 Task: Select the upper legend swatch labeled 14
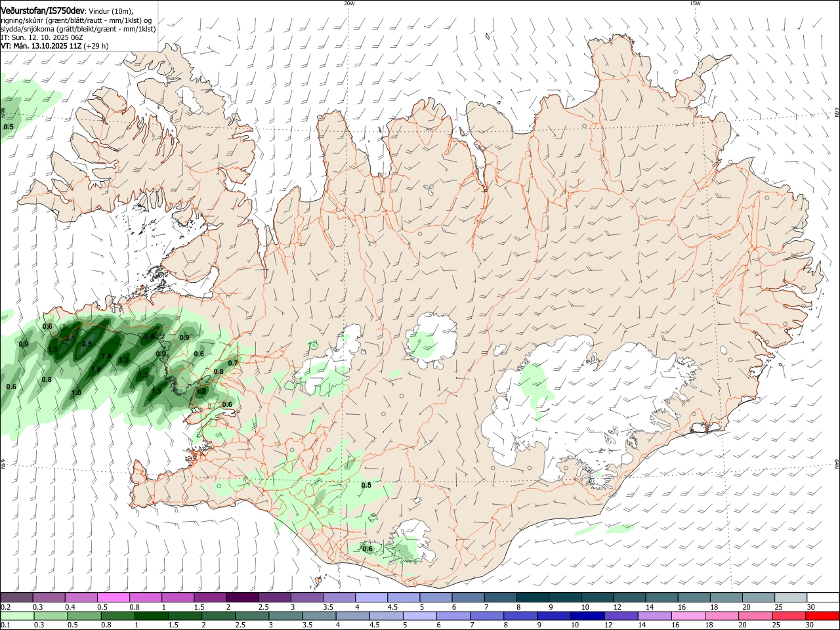coord(661,597)
